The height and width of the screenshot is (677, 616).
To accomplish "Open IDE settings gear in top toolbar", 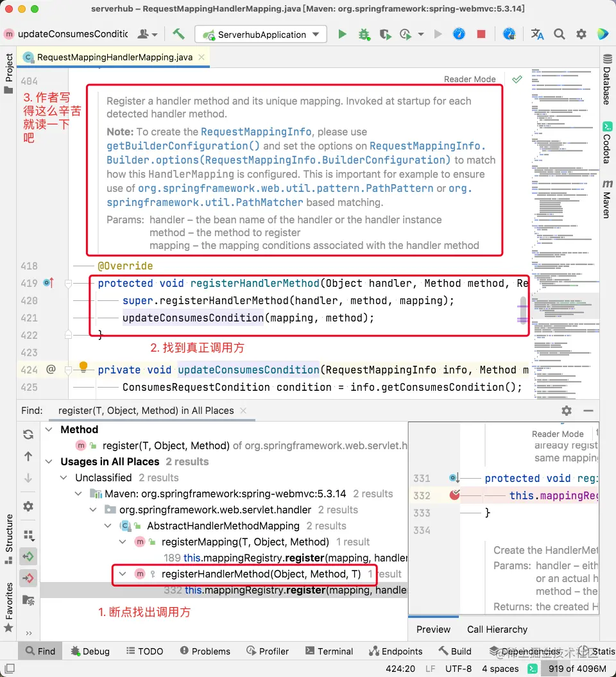I will point(581,34).
